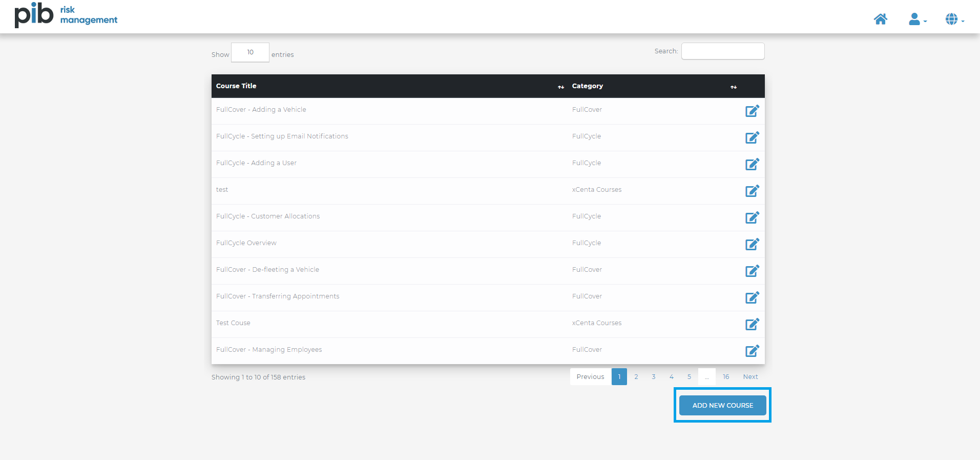
Task: Edit FullCover - De-fleeting a Vehicle course
Action: tap(752, 271)
